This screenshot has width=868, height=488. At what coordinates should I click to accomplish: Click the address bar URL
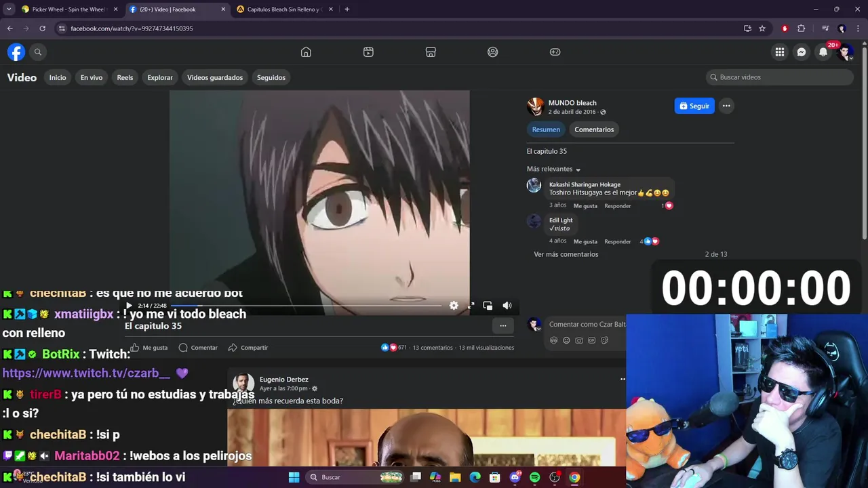click(x=132, y=28)
